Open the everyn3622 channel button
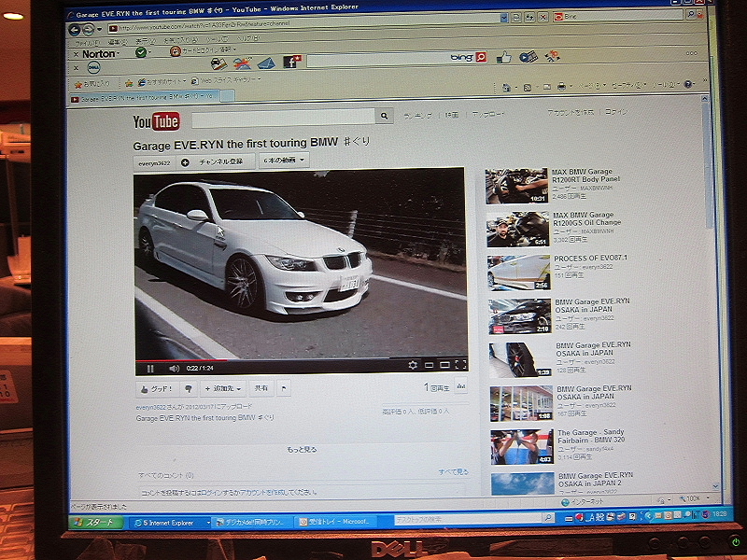Image resolution: width=747 pixels, height=560 pixels. (x=154, y=162)
